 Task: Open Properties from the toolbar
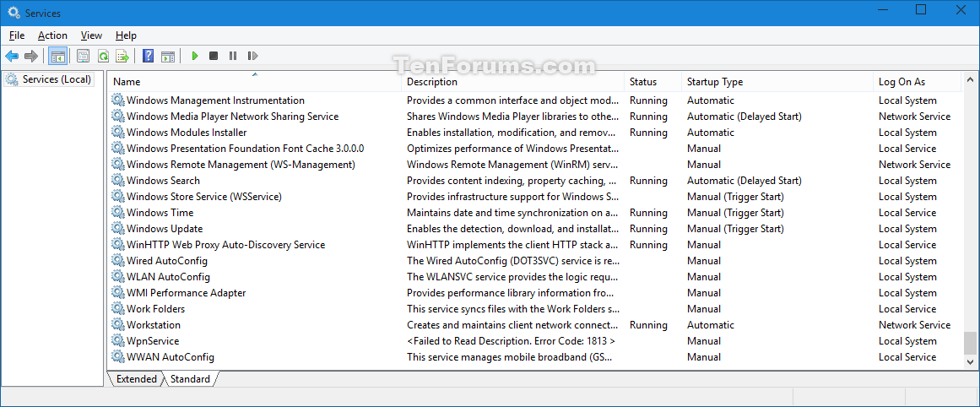[x=83, y=57]
